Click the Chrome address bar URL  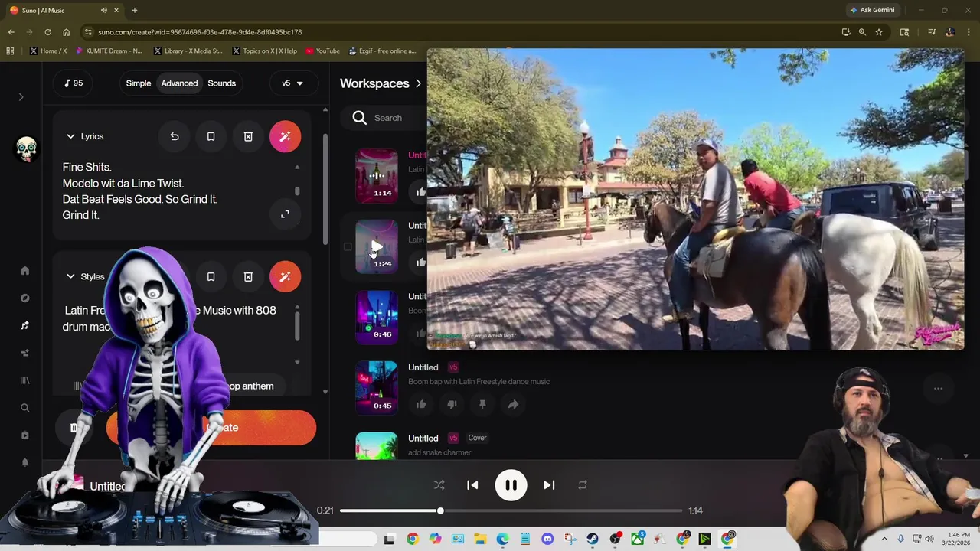pos(200,32)
